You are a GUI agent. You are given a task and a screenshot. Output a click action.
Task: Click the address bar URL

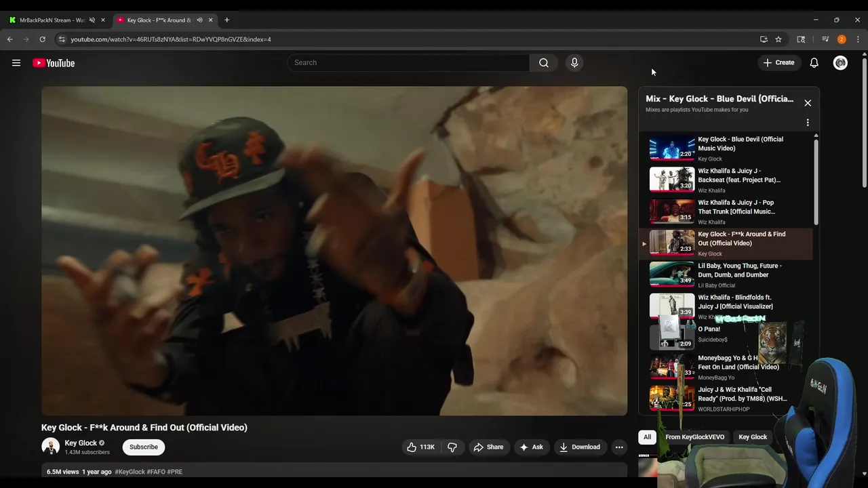[171, 39]
